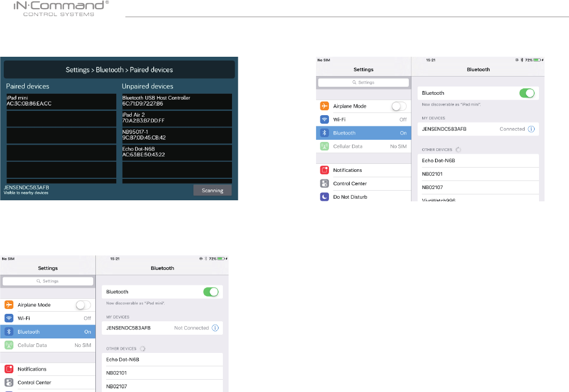
Task: Click Wi-Fi icon in the Connected iPad screenshot
Action: tap(325, 119)
